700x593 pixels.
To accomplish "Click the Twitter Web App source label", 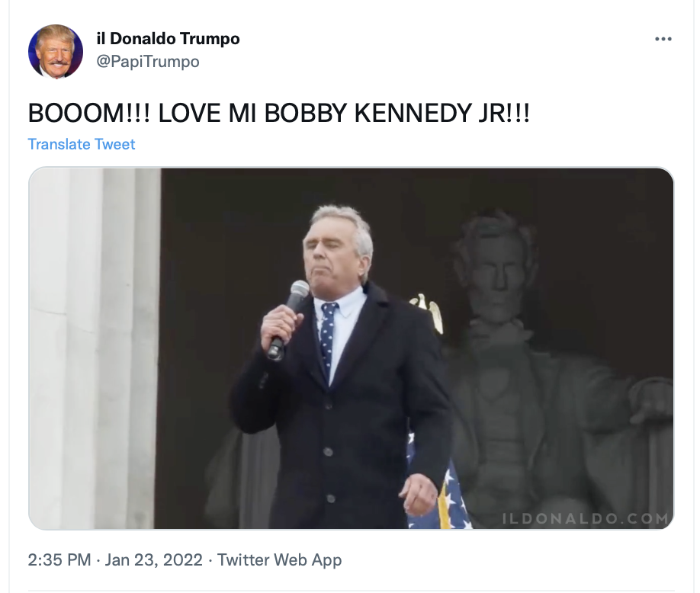I will tap(279, 559).
